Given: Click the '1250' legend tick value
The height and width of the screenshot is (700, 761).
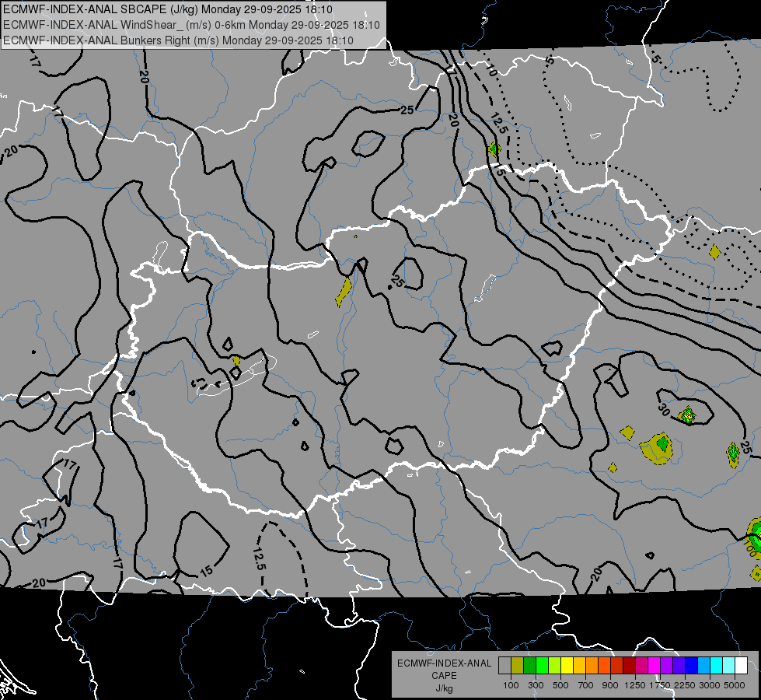Looking at the screenshot, I should (x=635, y=685).
